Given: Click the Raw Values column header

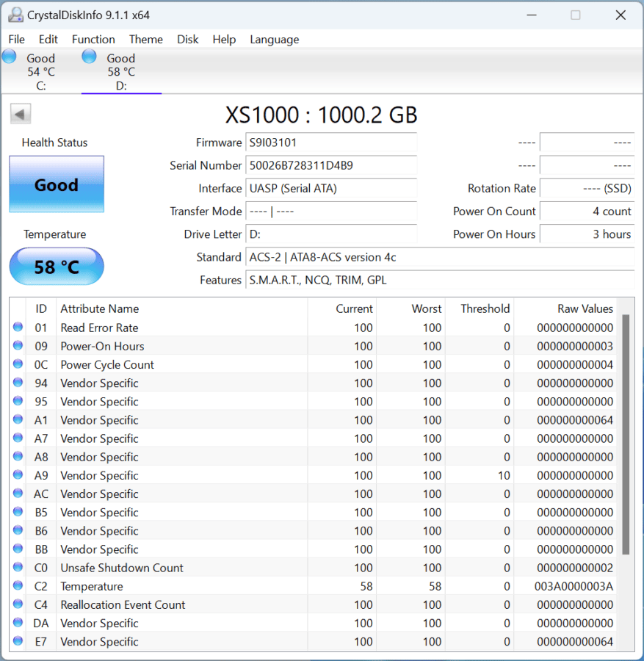Looking at the screenshot, I should (565, 308).
